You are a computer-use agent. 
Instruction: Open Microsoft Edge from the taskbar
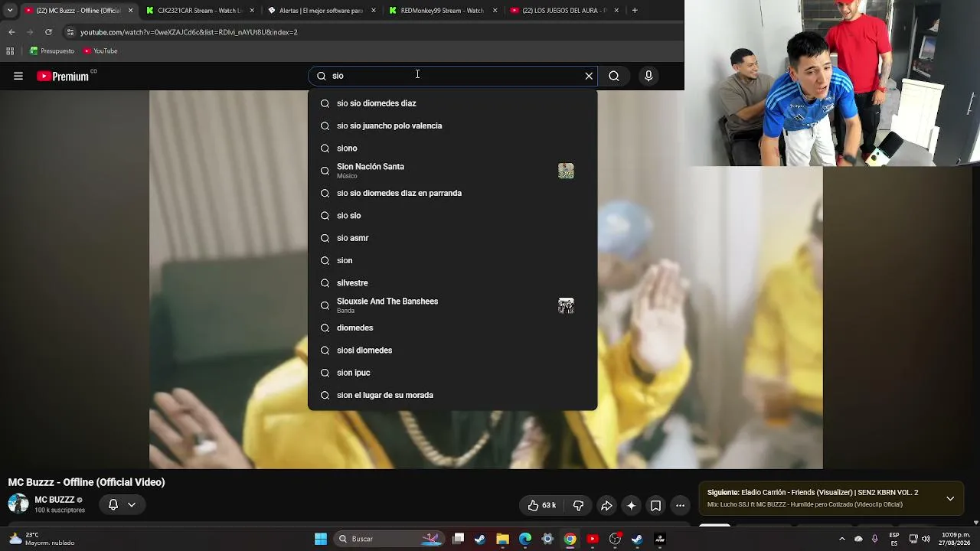click(x=525, y=539)
